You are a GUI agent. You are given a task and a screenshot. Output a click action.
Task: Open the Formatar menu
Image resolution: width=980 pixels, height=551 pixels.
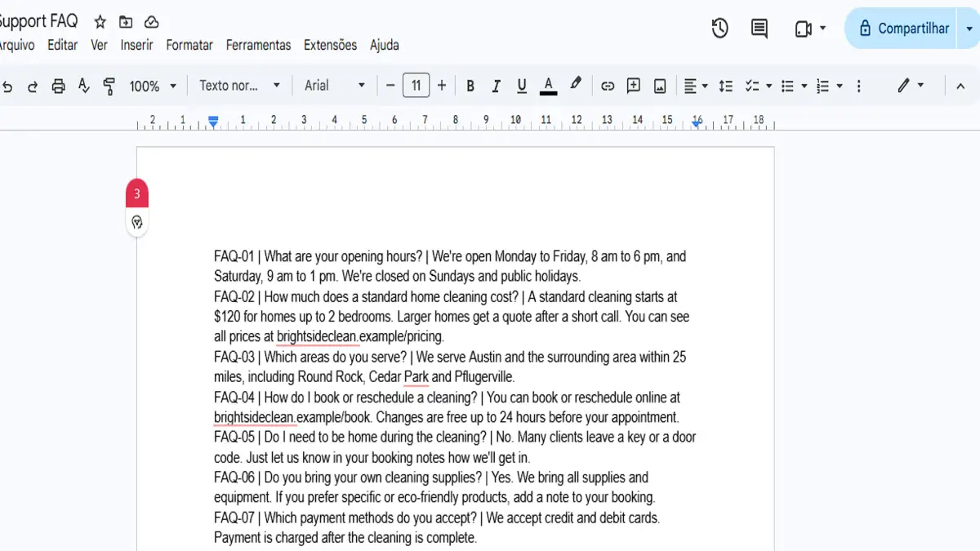(189, 45)
